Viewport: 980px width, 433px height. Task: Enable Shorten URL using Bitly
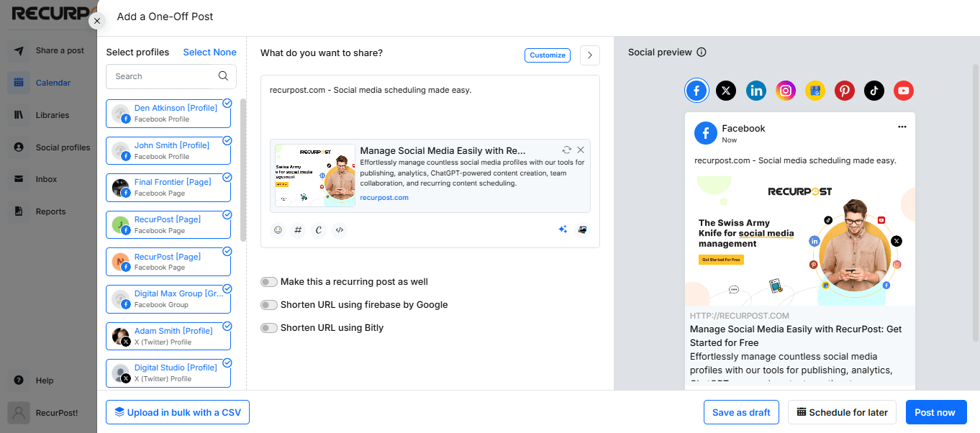(269, 327)
